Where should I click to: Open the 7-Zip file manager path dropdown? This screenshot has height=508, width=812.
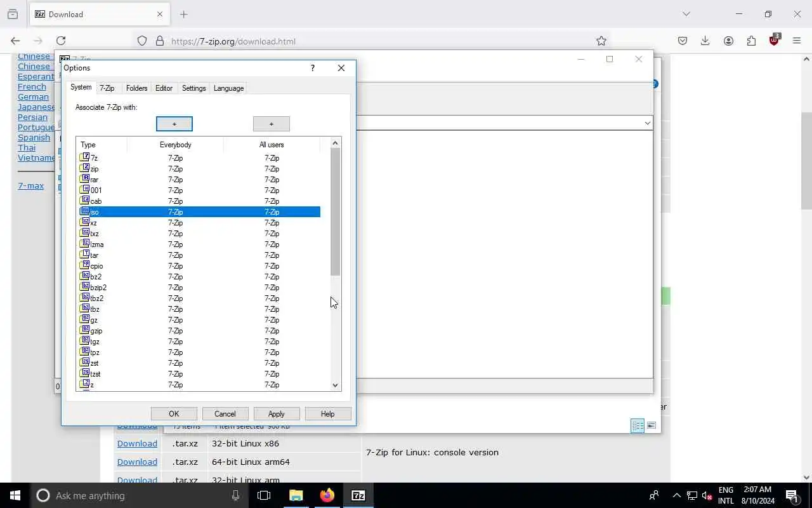click(x=647, y=123)
